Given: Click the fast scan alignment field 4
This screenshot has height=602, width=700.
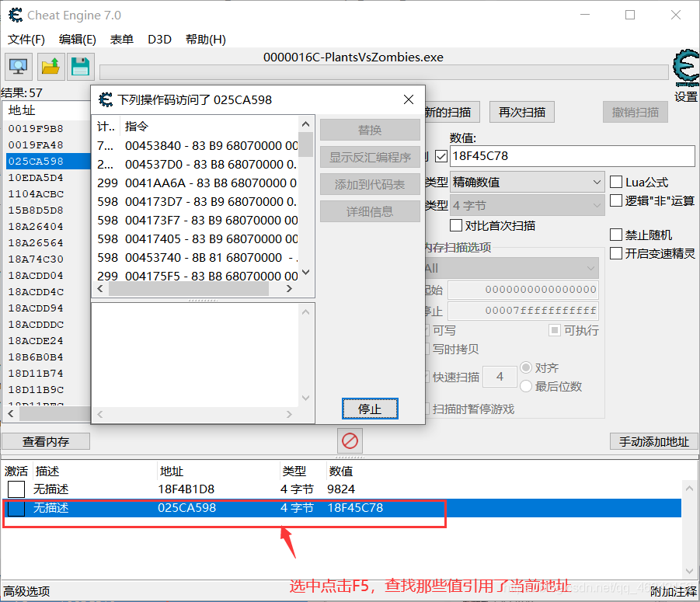Looking at the screenshot, I should (500, 377).
